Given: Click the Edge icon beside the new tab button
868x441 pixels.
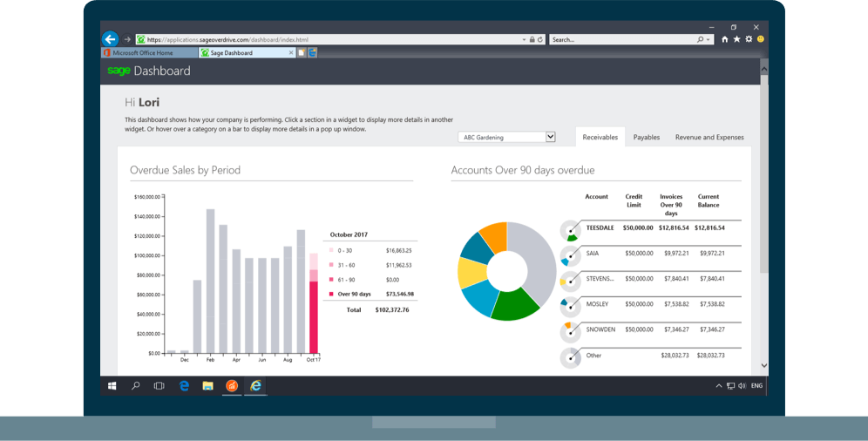Looking at the screenshot, I should (313, 52).
